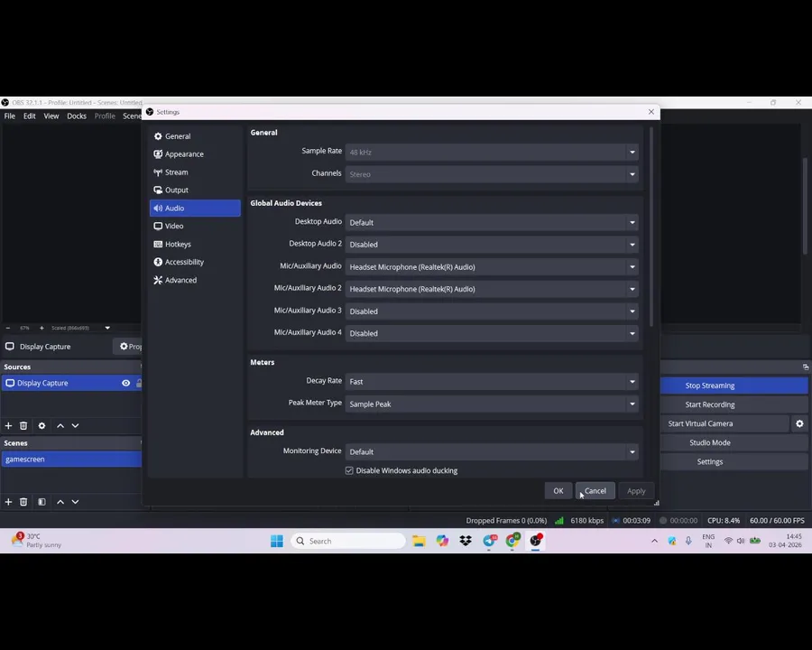Open the Channels dropdown
Screen dimensions: 812x650
click(492, 174)
